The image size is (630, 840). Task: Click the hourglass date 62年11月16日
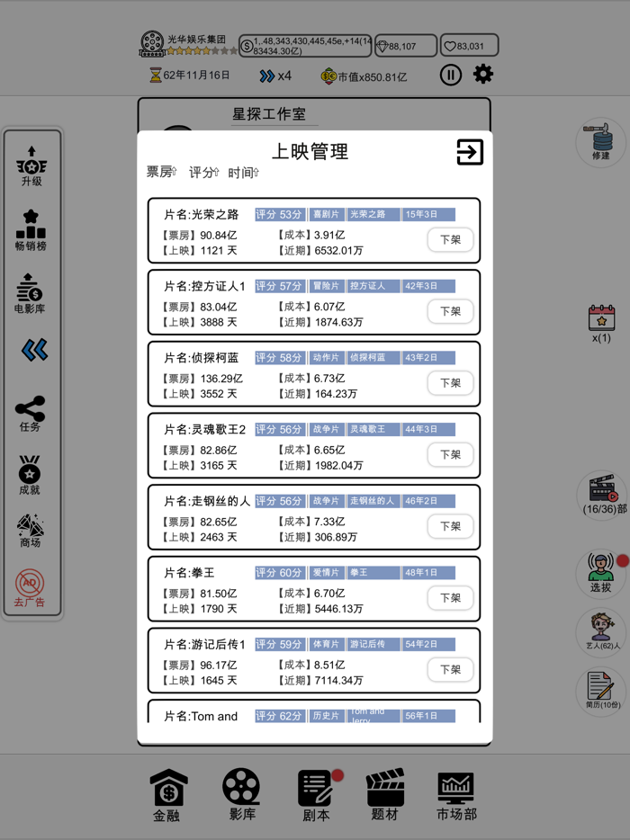click(190, 75)
